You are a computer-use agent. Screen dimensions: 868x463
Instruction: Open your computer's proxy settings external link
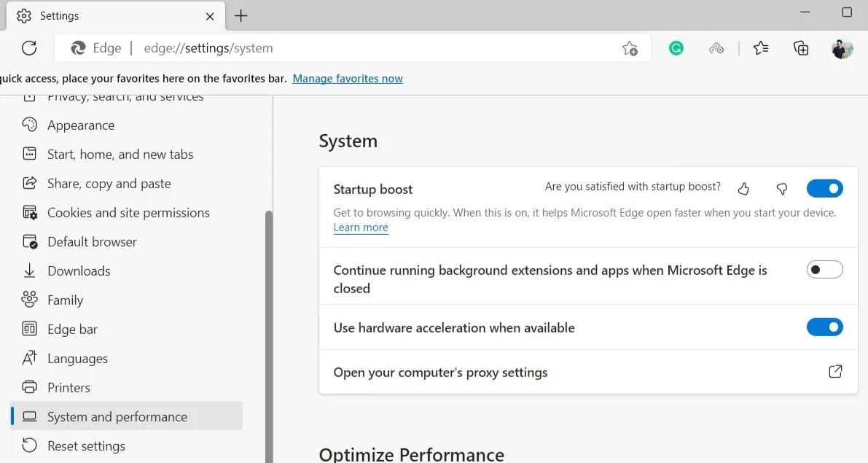pyautogui.click(x=835, y=371)
